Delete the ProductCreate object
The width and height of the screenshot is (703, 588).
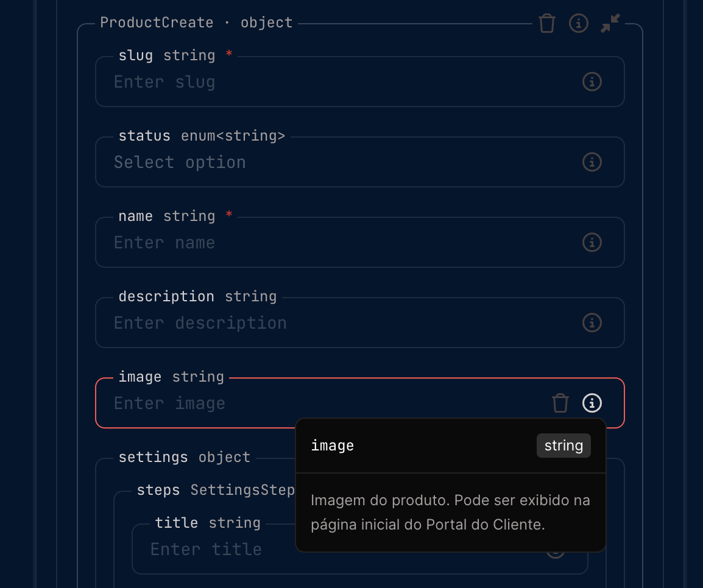tap(547, 24)
